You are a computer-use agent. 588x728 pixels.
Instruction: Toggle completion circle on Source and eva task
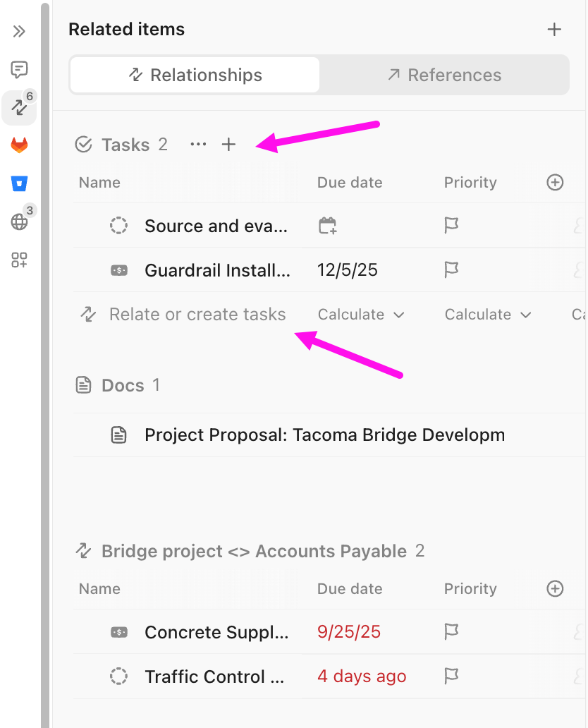(x=118, y=226)
